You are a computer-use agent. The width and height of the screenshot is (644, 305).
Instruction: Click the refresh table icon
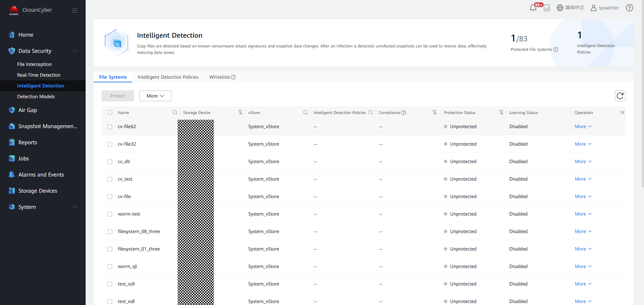click(620, 96)
